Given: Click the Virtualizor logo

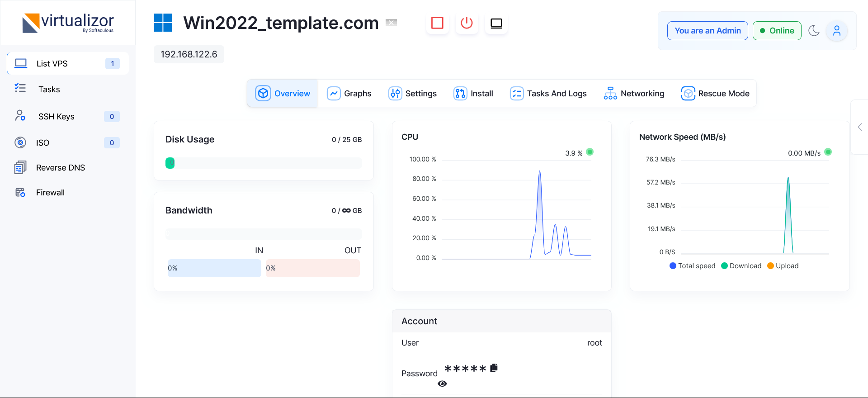Looking at the screenshot, I should [x=68, y=23].
